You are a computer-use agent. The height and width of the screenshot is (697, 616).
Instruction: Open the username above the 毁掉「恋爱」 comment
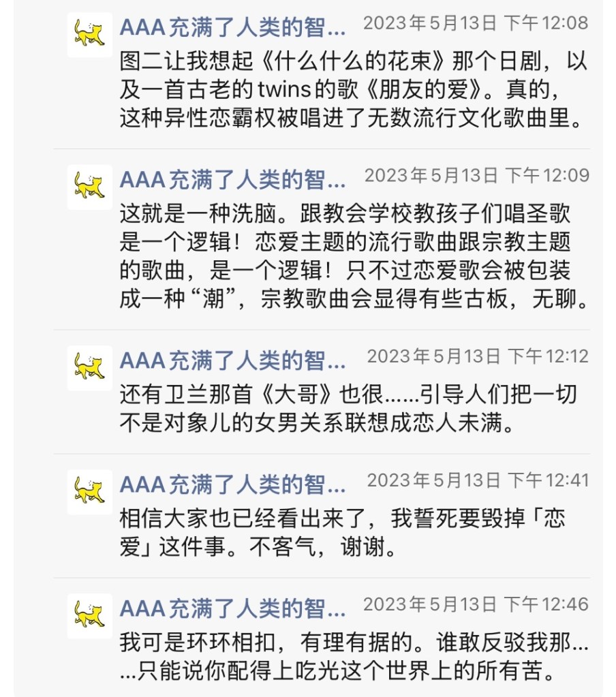click(x=233, y=484)
